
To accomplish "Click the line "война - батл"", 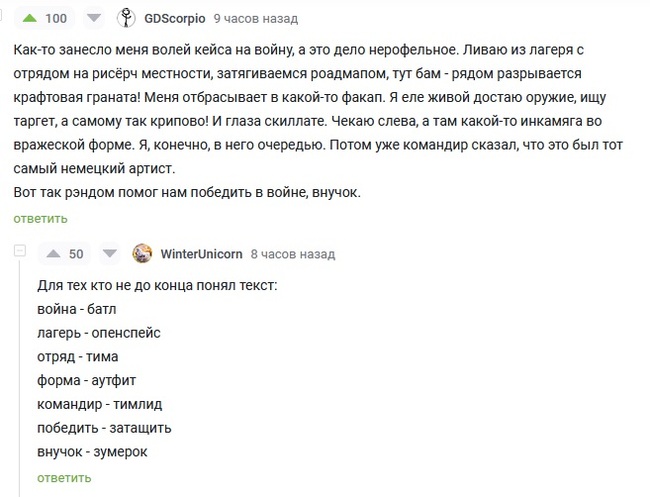I will click(76, 309).
